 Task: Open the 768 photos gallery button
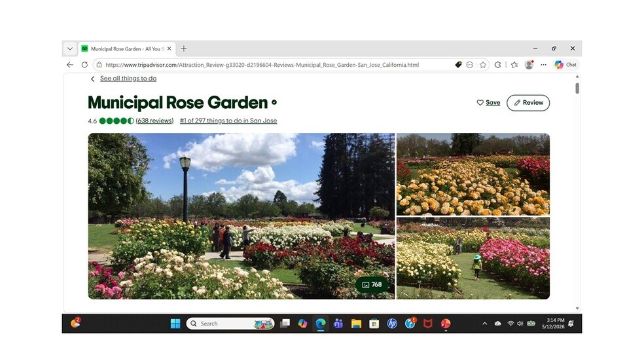372,284
